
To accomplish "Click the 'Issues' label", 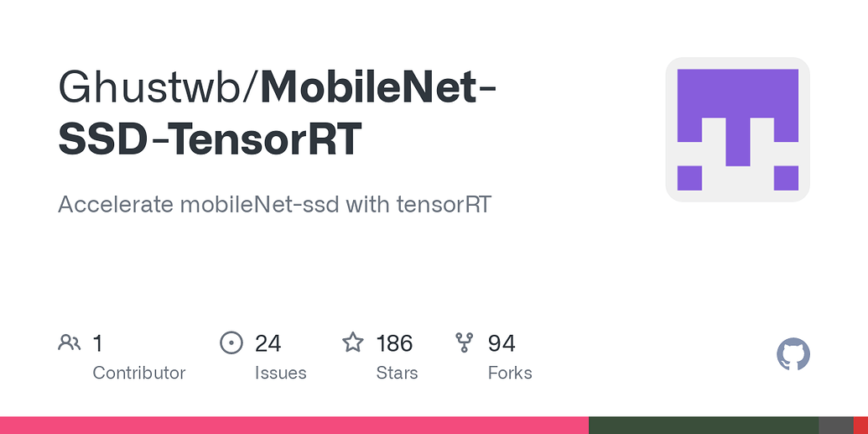I will click(280, 373).
